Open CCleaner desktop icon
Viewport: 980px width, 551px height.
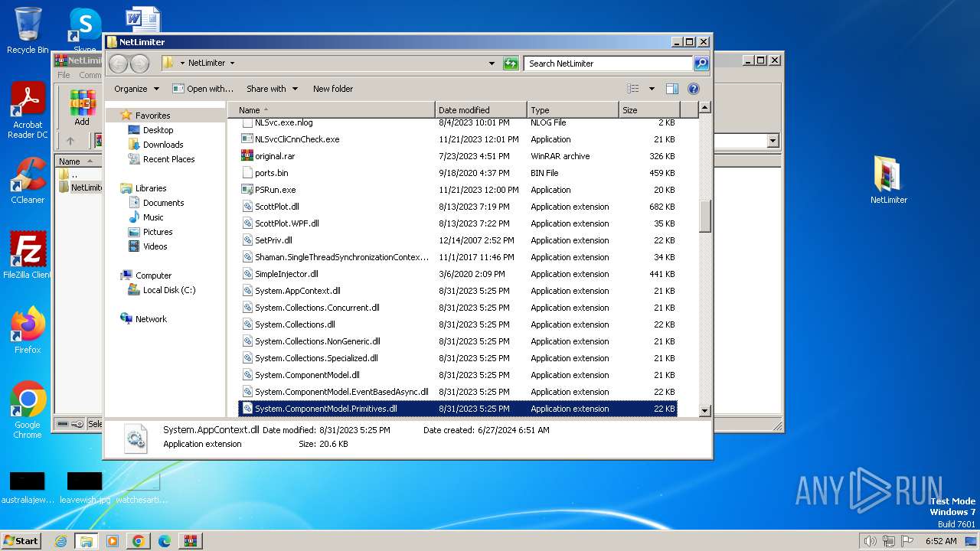[28, 181]
